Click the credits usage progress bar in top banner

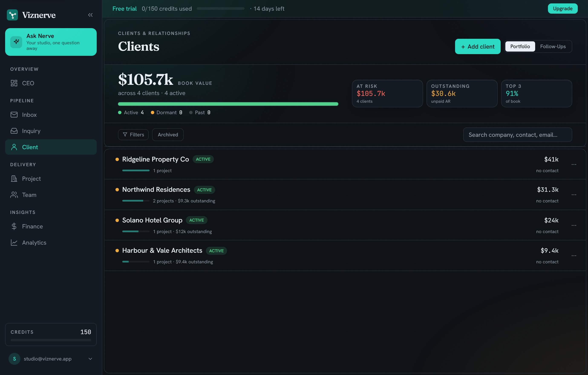220,9
